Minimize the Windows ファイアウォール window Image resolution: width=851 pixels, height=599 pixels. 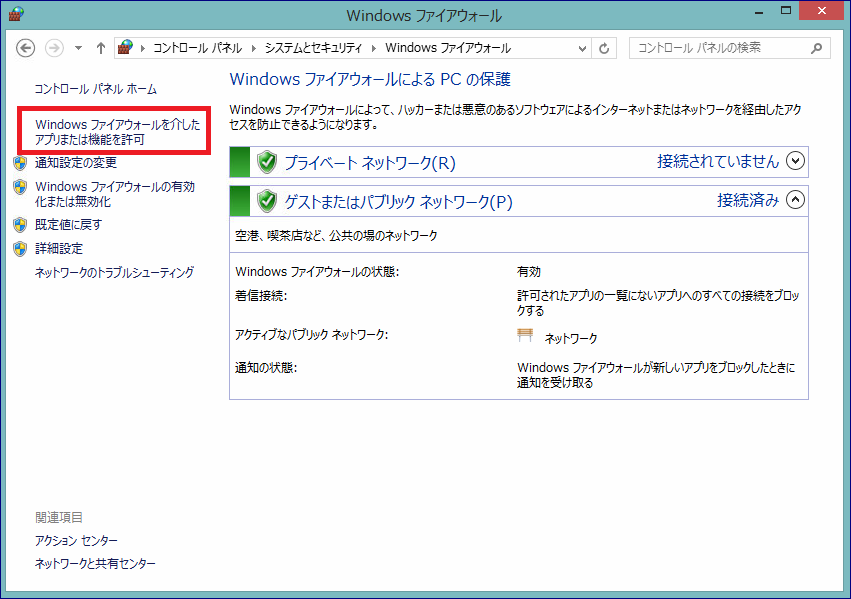click(759, 11)
